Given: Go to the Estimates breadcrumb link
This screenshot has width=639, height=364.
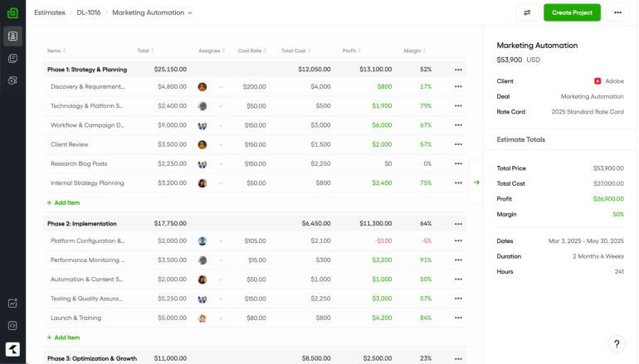Looking at the screenshot, I should point(50,12).
